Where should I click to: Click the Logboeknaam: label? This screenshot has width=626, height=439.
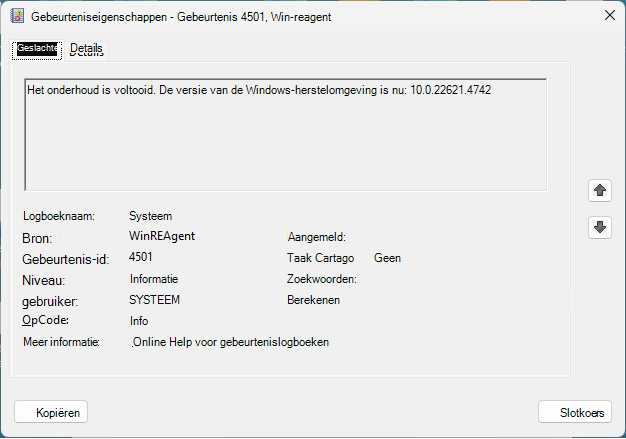coord(59,216)
